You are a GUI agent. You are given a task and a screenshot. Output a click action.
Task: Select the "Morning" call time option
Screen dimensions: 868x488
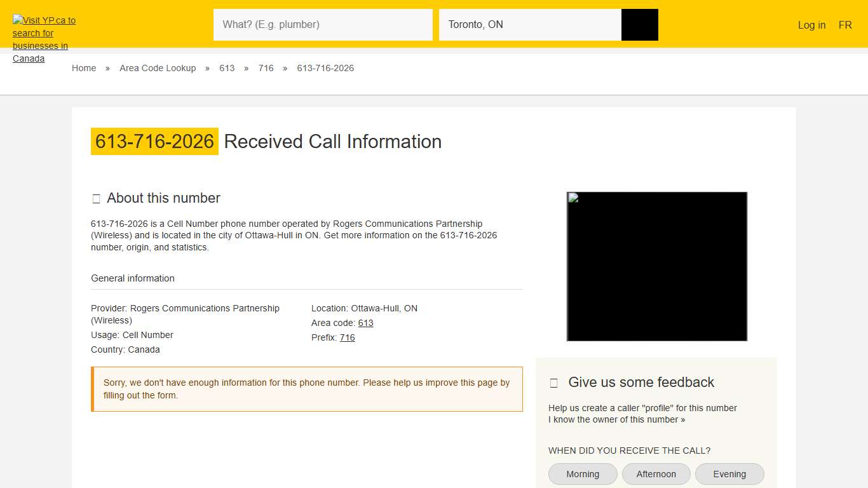(582, 473)
